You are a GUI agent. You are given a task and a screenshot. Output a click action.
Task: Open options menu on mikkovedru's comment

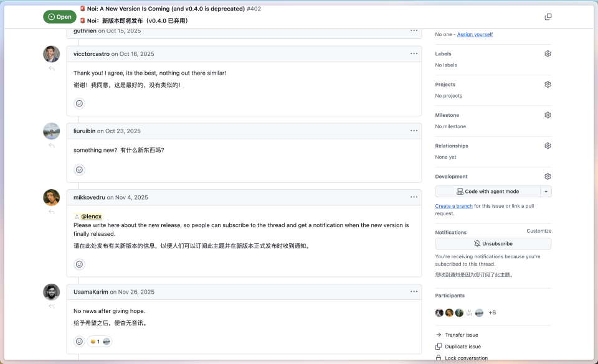point(414,197)
